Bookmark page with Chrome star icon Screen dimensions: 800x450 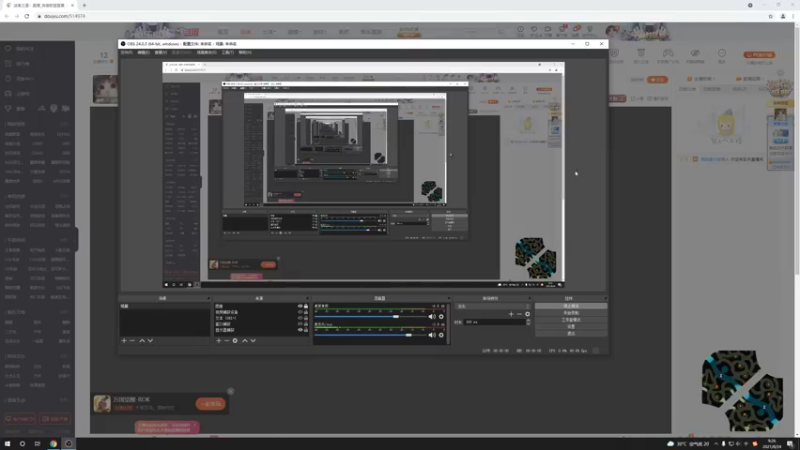[x=770, y=16]
